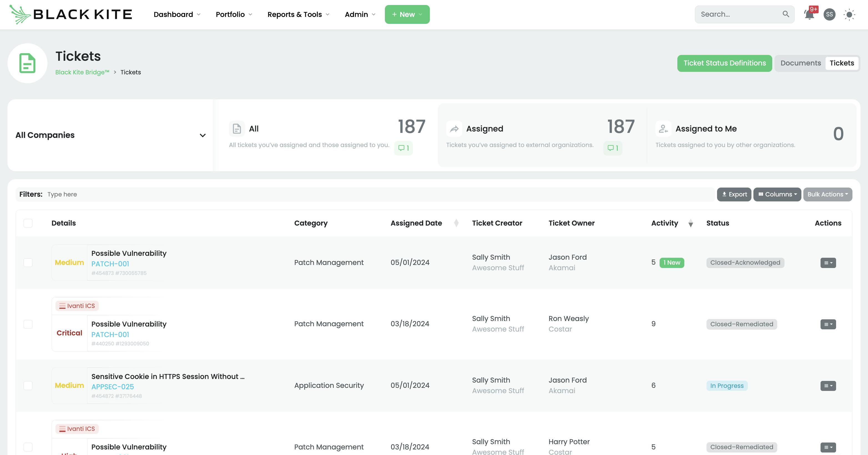Image resolution: width=868 pixels, height=455 pixels.
Task: Open the SS user avatar menu
Action: 829,14
